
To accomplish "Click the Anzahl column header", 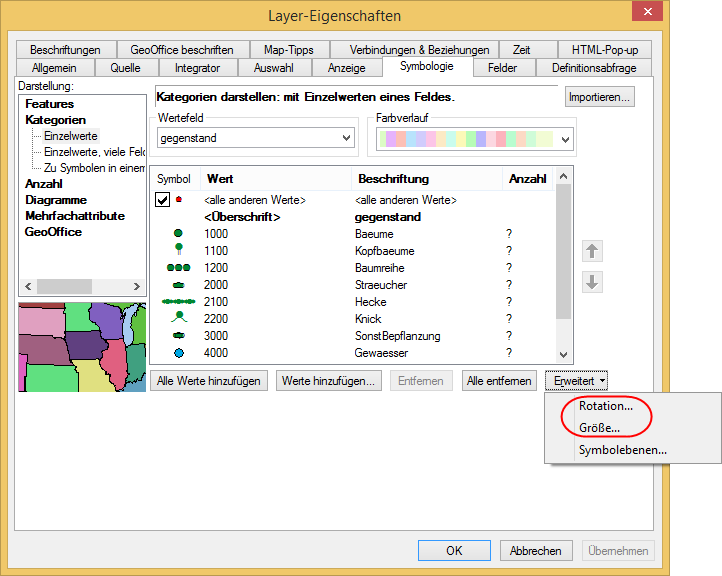I will (x=528, y=179).
